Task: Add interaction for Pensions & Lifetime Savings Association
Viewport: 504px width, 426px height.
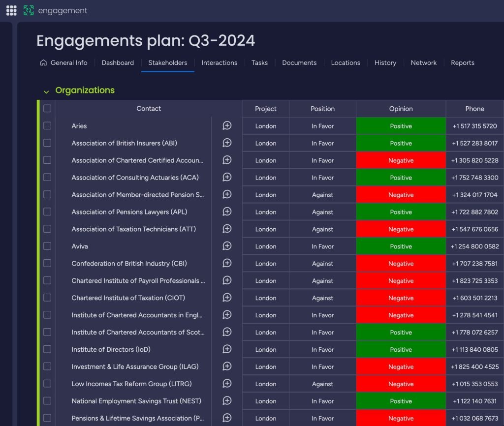Action: [227, 418]
